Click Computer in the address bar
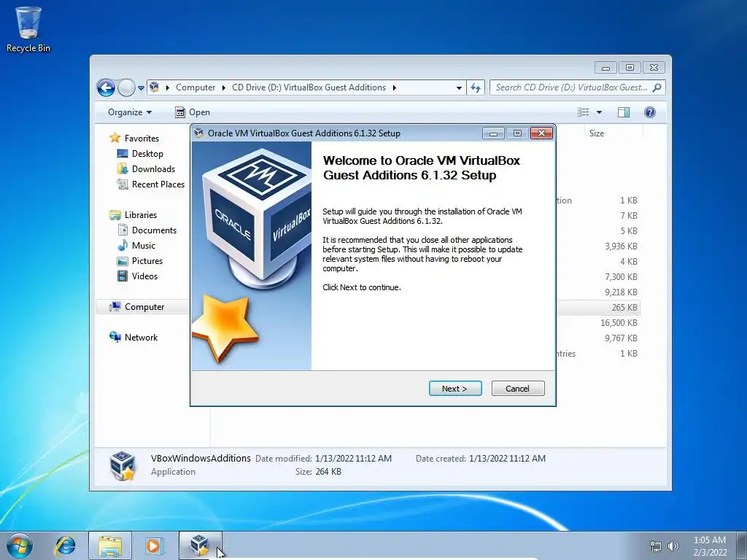The height and width of the screenshot is (560, 747). tap(196, 87)
